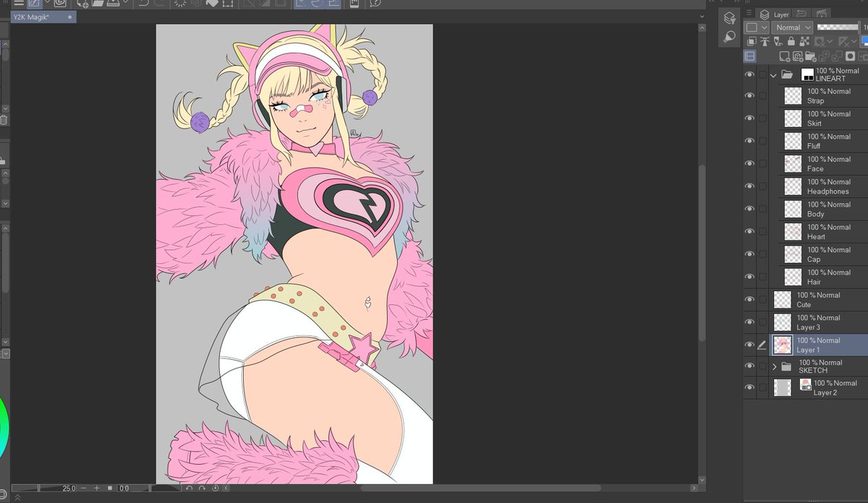This screenshot has height=503, width=868.
Task: Toggle clip to layer below icon
Action: (x=752, y=41)
